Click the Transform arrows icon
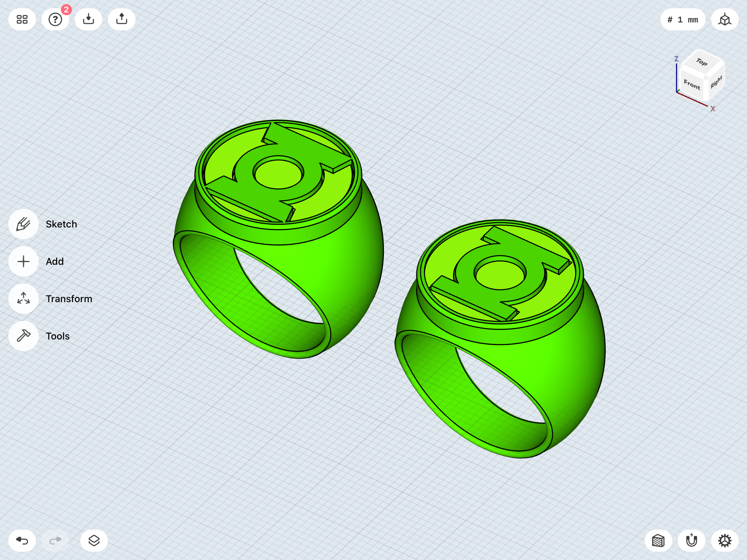747x560 pixels. 24,299
